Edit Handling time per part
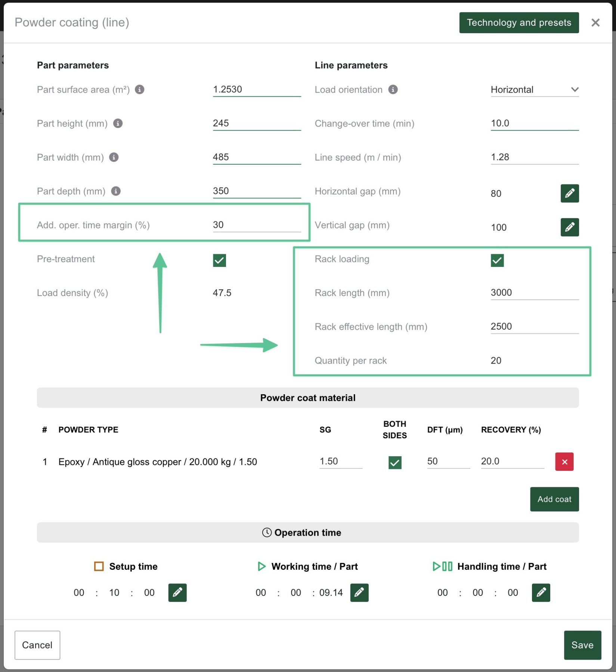The width and height of the screenshot is (616, 672). 541,592
